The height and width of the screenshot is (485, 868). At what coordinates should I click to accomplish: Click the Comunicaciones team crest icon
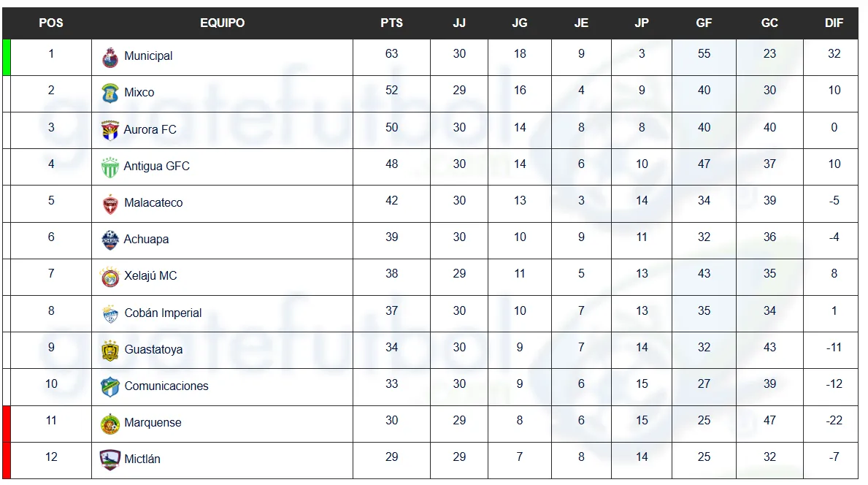coord(110,386)
